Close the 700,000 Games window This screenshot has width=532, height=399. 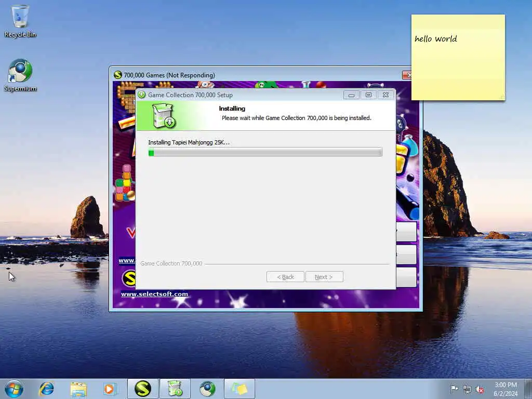(407, 75)
